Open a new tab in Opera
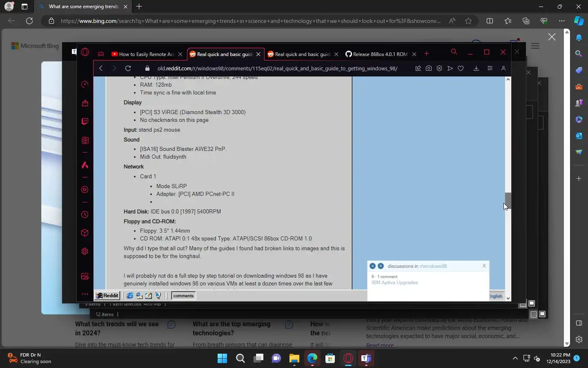 tap(427, 54)
